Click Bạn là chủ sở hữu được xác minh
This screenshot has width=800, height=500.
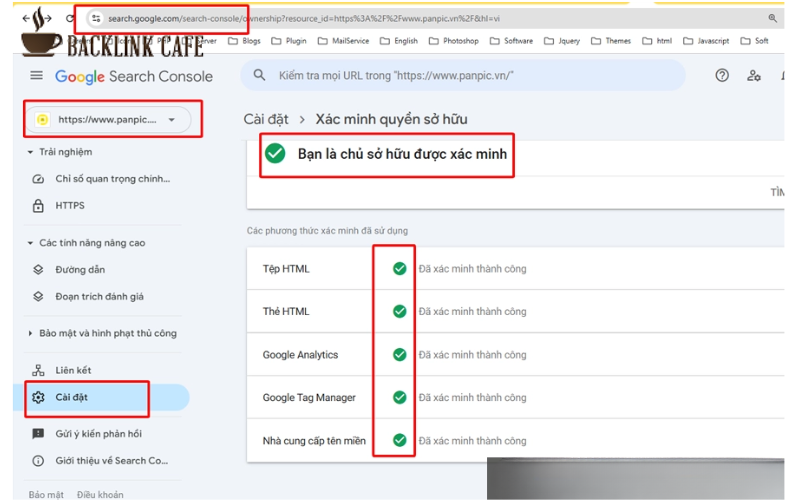click(x=402, y=154)
